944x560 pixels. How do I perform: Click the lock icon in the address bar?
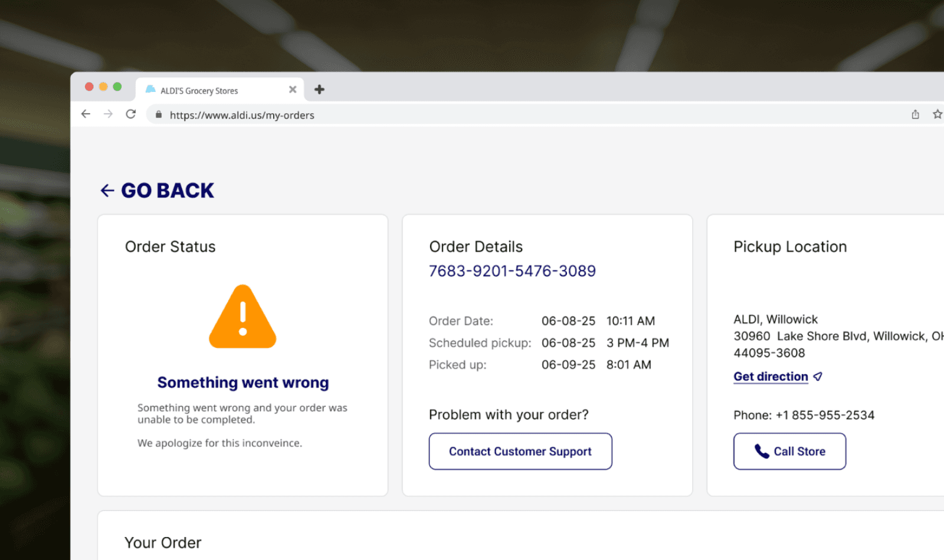click(x=158, y=115)
